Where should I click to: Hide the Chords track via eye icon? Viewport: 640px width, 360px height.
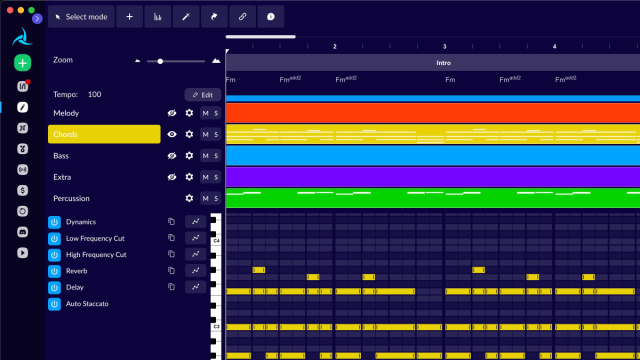172,134
